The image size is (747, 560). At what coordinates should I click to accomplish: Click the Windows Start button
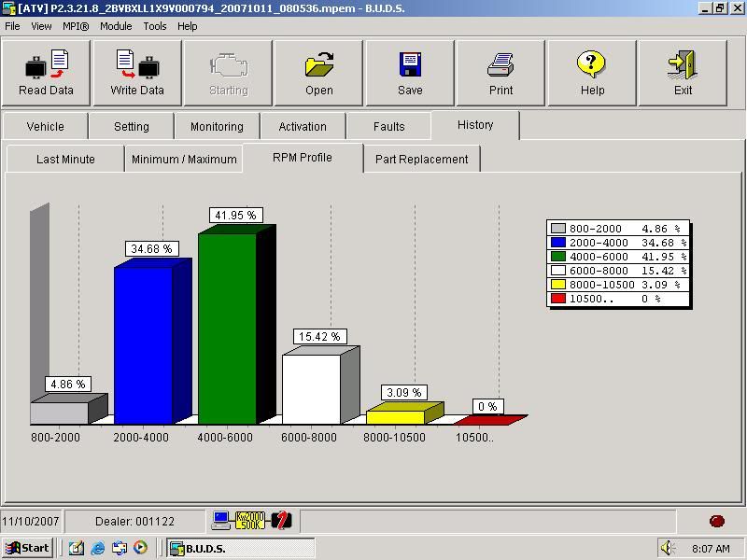27,548
